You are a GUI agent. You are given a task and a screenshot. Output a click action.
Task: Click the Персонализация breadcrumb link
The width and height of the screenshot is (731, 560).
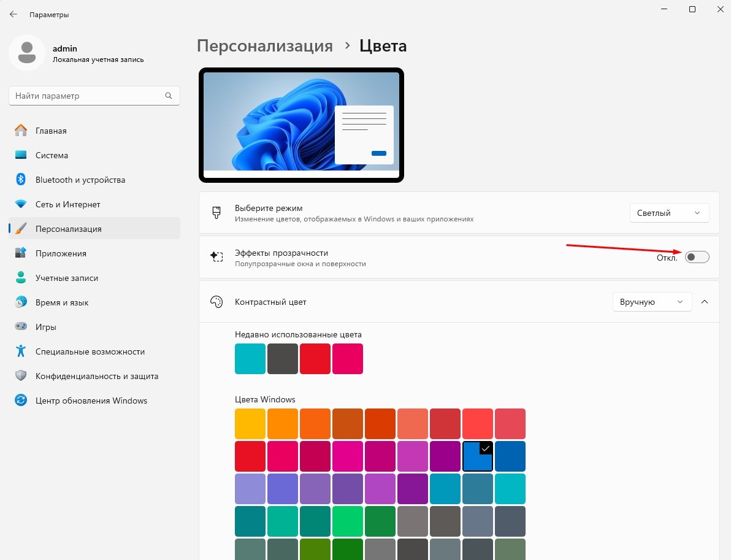265,45
